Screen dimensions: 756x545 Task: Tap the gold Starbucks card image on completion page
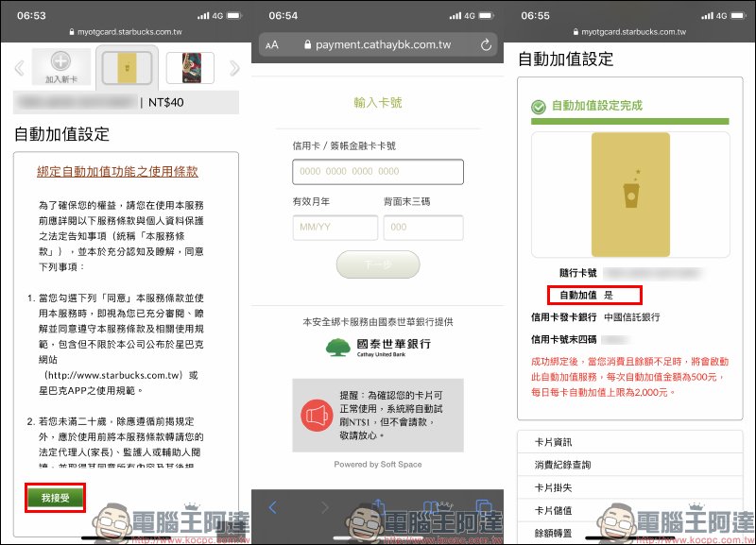(630, 195)
